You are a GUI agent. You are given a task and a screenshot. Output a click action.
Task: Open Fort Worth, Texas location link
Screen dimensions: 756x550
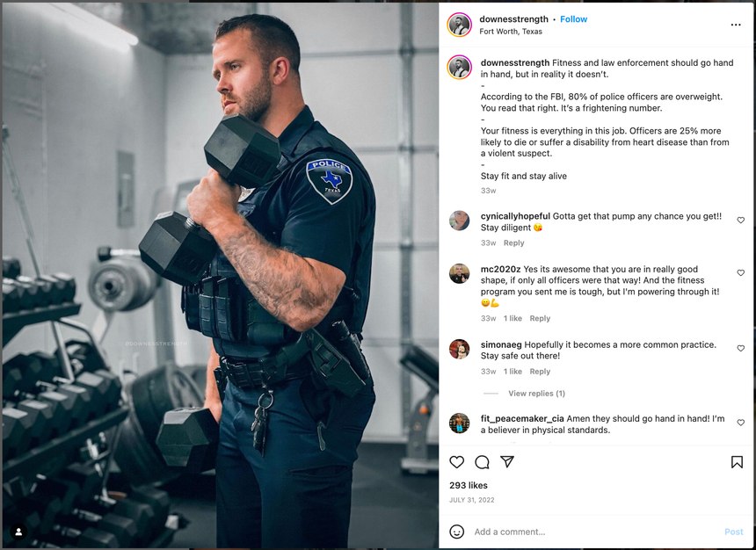tap(511, 32)
